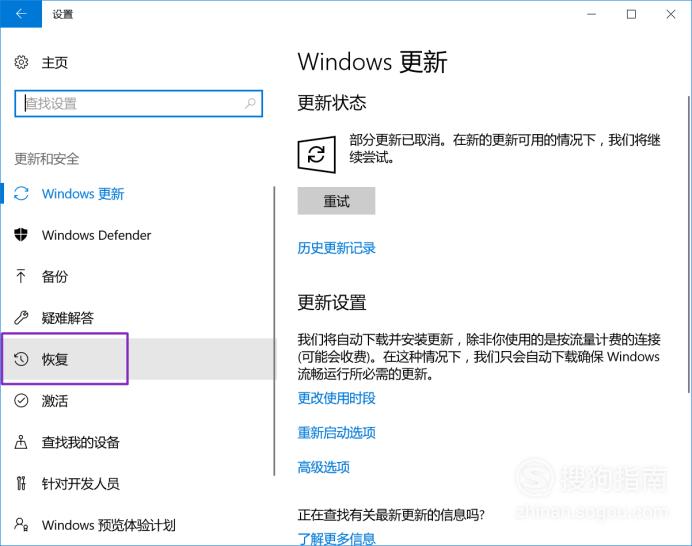Click the right pane vertical scrollbar
Image resolution: width=692 pixels, height=546 pixels.
pyautogui.click(x=689, y=244)
